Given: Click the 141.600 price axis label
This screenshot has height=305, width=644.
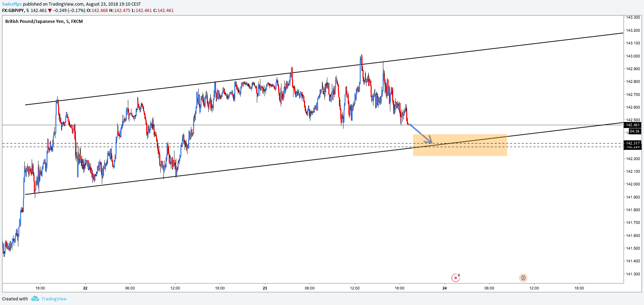Looking at the screenshot, I should (x=633, y=236).
